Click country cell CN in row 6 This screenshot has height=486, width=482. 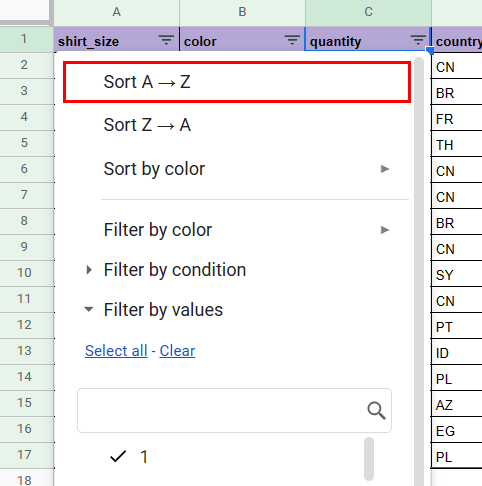pyautogui.click(x=457, y=169)
